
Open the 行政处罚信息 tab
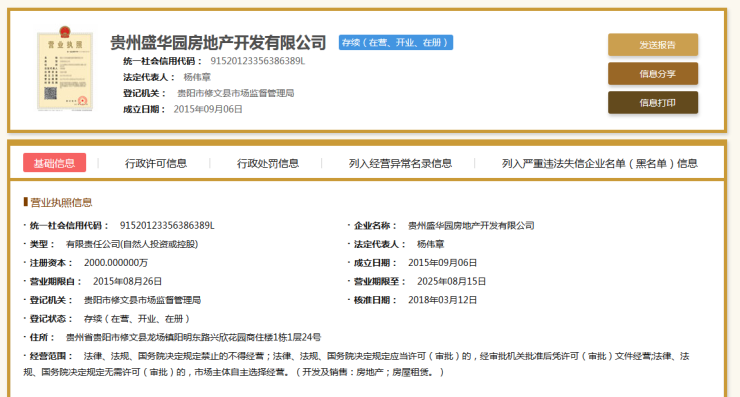(x=268, y=163)
